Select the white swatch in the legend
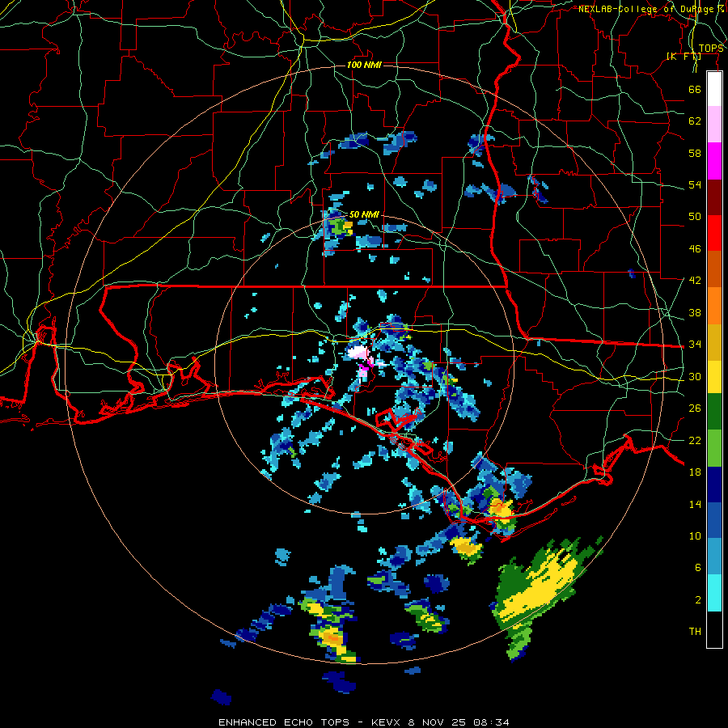728x728 pixels. pos(714,89)
